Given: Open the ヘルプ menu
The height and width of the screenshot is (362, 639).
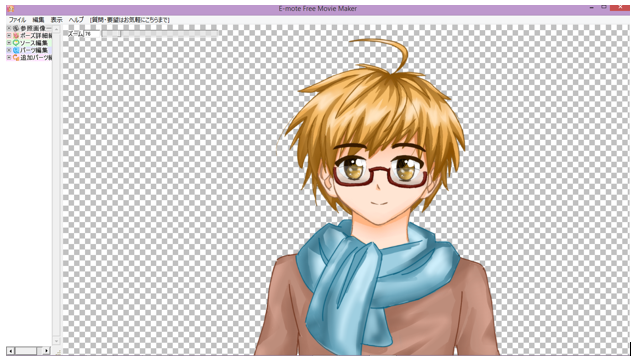Looking at the screenshot, I should click(76, 20).
